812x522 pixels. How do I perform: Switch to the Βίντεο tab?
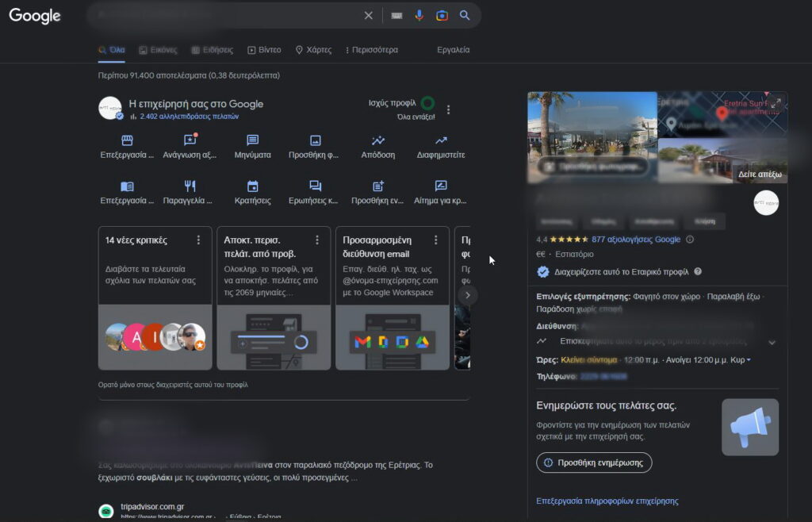[264, 50]
